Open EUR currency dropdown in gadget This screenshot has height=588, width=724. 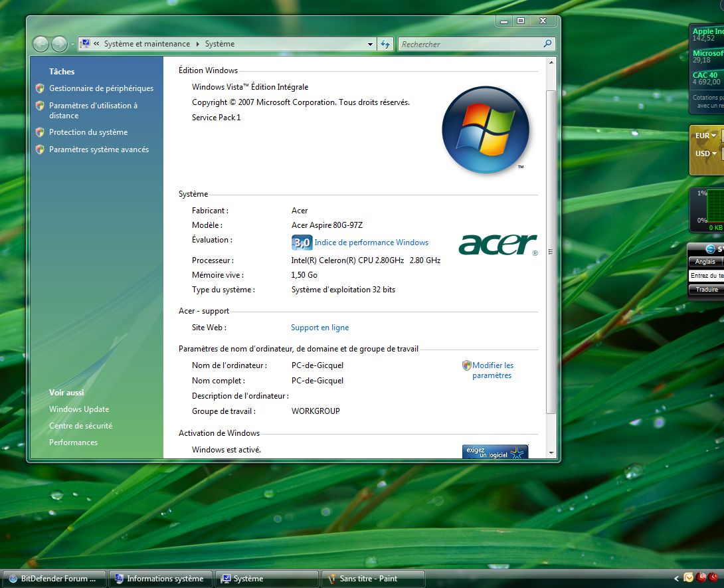[x=705, y=136]
